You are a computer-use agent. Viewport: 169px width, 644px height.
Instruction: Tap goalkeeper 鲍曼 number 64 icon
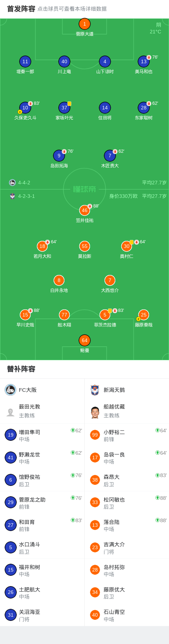85,340
